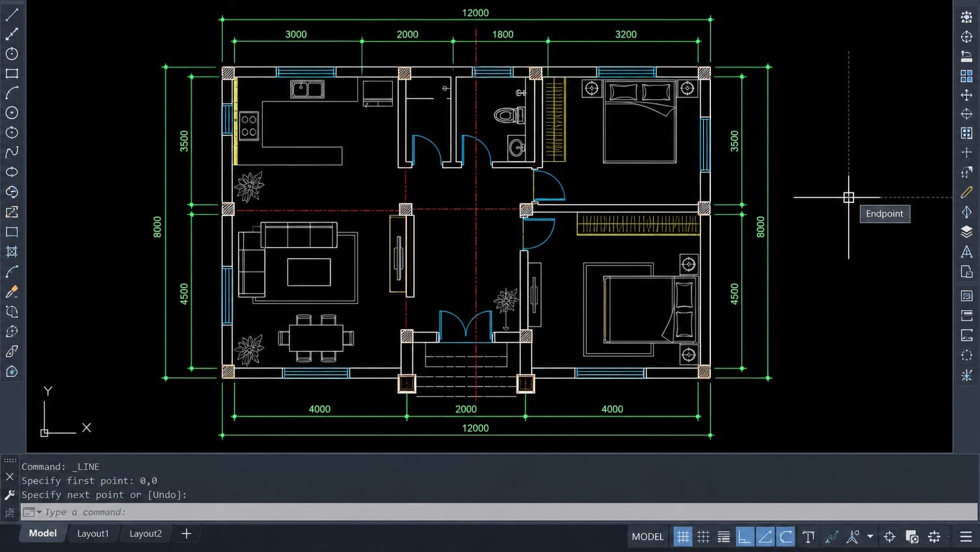Click the bottom 2000 dimension label
The width and height of the screenshot is (980, 552).
coord(466,409)
